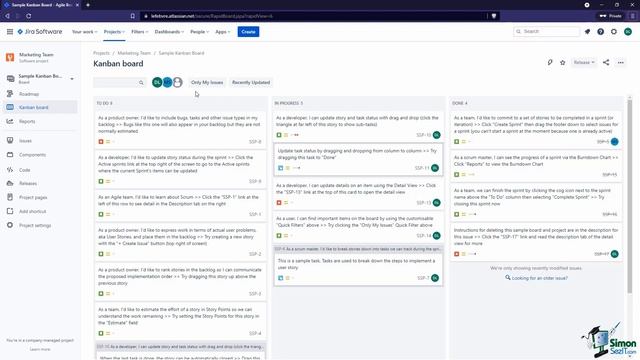Open the help question mark icon
Viewport: 640px width, 360px height.
(x=600, y=31)
